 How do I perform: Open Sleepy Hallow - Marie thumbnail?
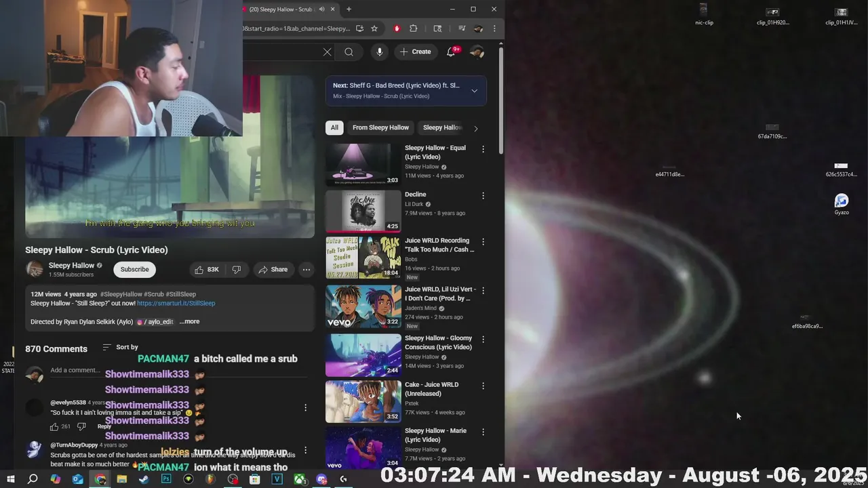(363, 447)
